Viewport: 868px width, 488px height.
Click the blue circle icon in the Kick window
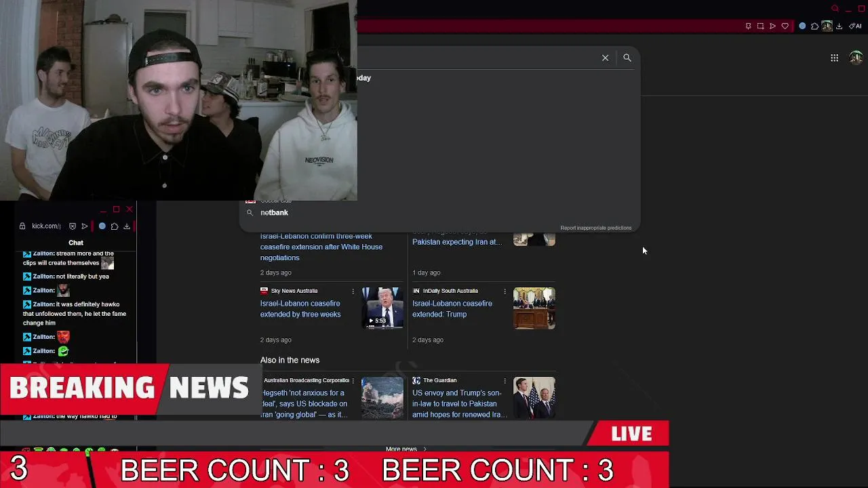click(x=102, y=226)
